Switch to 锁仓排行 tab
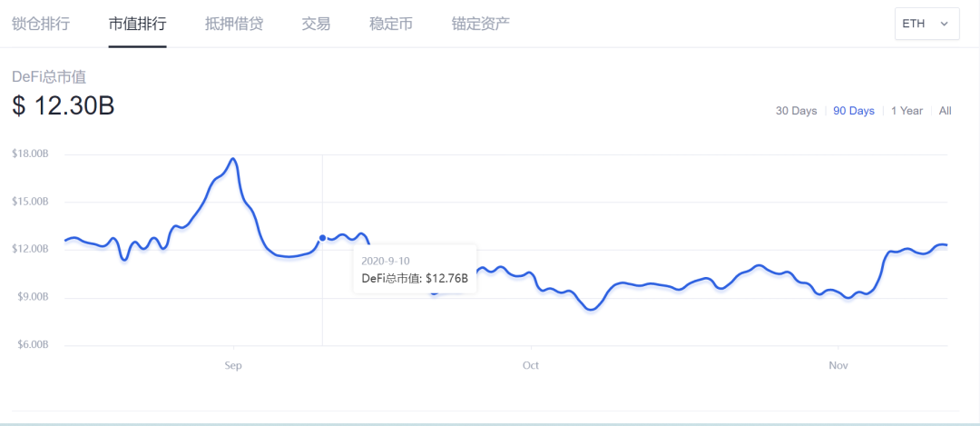Viewport: 980px width, 426px height. coord(41,24)
